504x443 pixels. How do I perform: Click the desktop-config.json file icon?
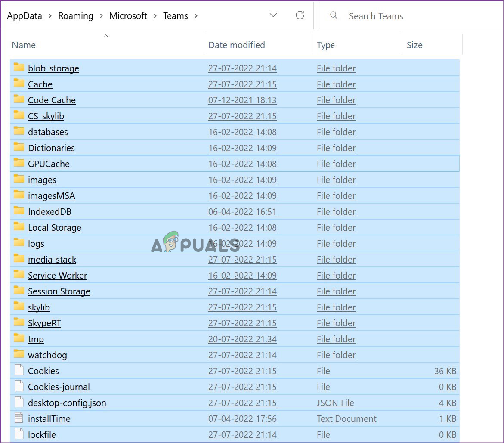click(19, 402)
